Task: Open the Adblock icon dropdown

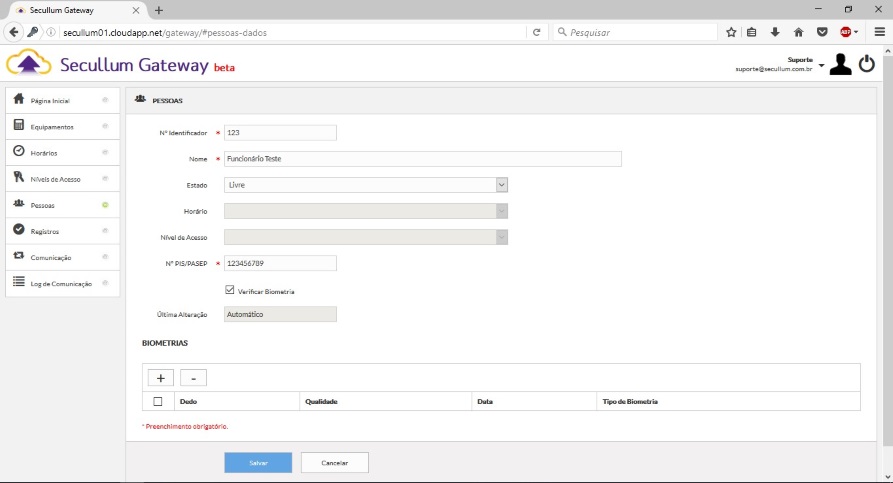Action: click(849, 32)
